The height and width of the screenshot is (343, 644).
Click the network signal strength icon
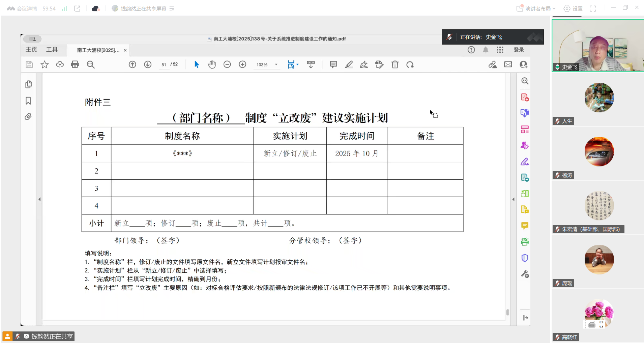64,9
